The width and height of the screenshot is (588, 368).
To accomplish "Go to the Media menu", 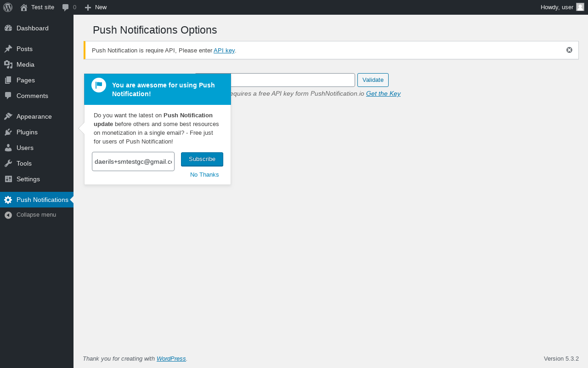I will [x=37, y=64].
